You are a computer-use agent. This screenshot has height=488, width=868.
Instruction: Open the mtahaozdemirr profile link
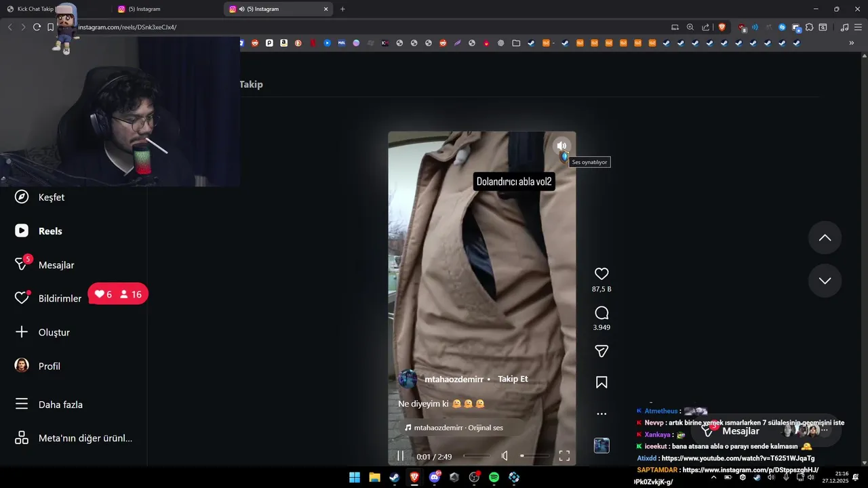point(453,379)
